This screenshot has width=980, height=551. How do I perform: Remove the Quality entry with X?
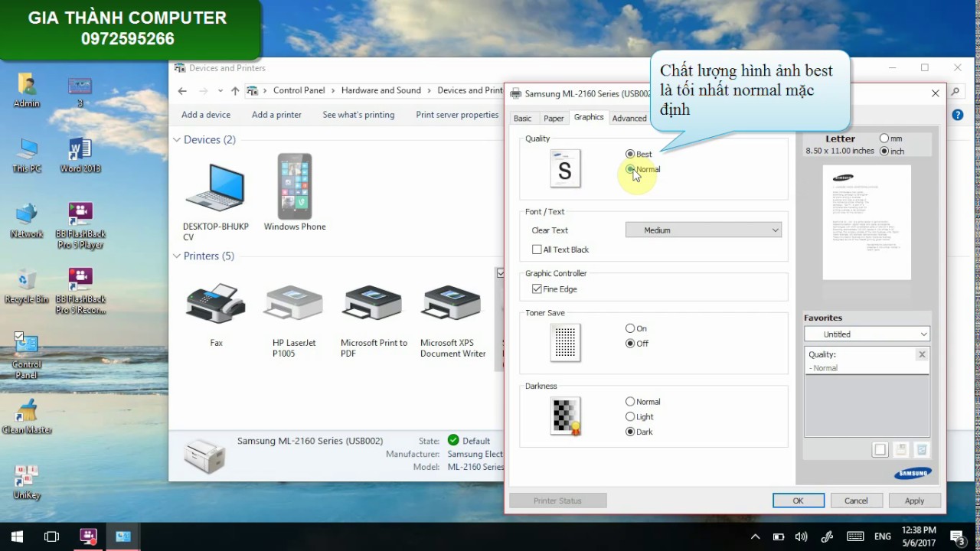click(922, 354)
